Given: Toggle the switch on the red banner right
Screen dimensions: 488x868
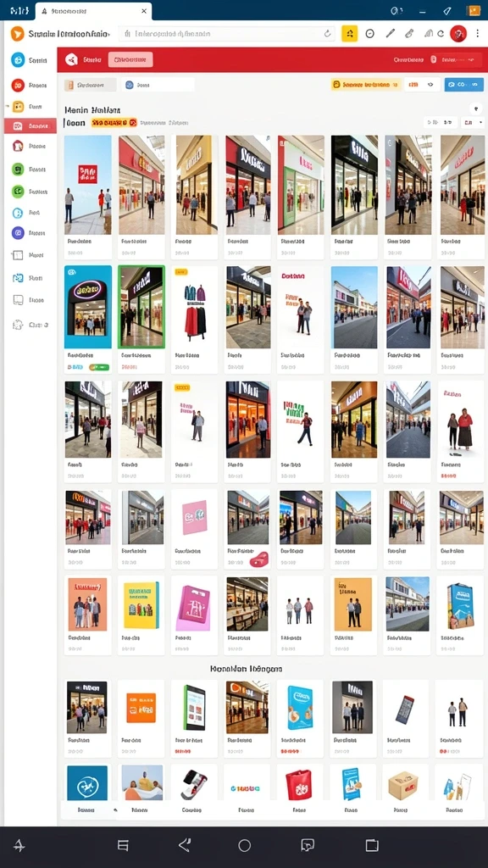Looking at the screenshot, I should point(434,60).
